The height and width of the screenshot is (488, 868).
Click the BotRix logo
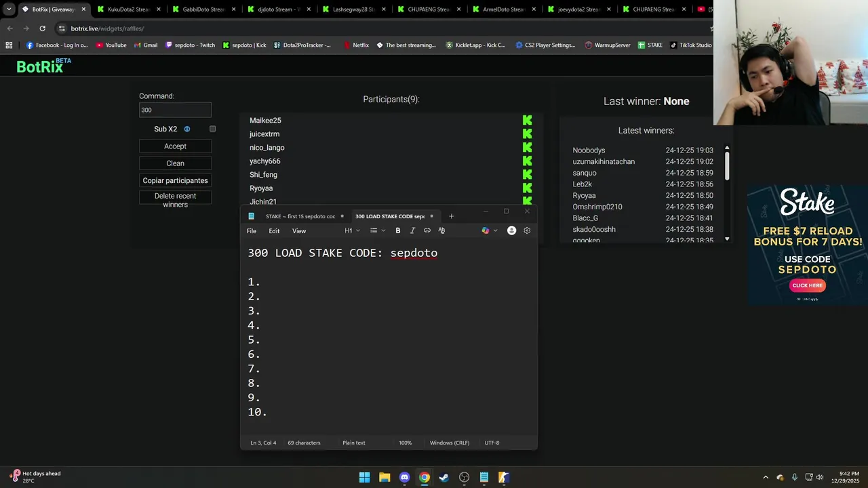[43, 66]
